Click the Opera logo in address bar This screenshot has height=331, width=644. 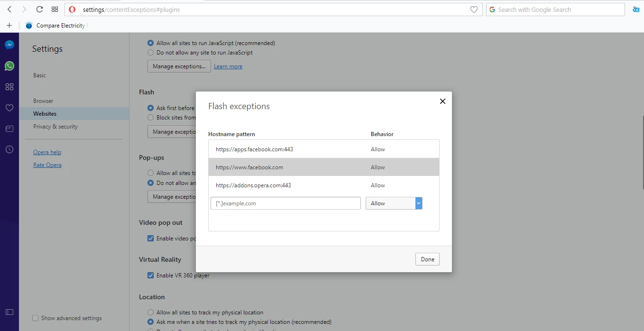(x=72, y=9)
